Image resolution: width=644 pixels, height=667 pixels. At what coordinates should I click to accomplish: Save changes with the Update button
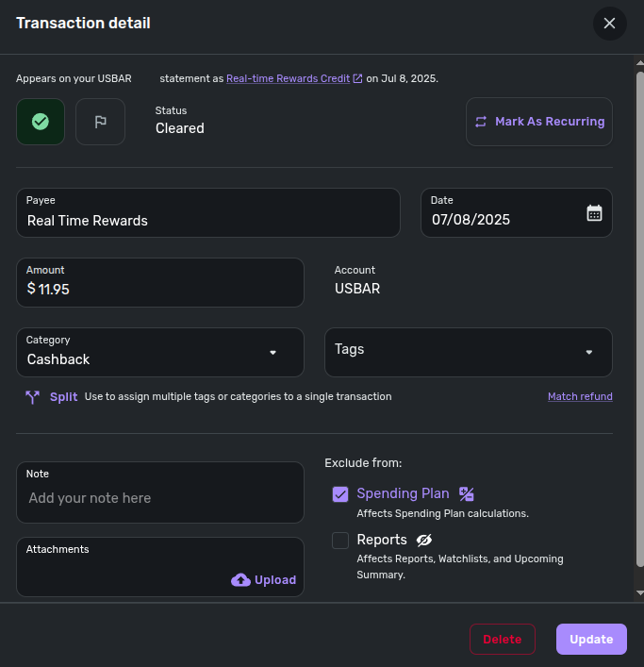(x=591, y=639)
